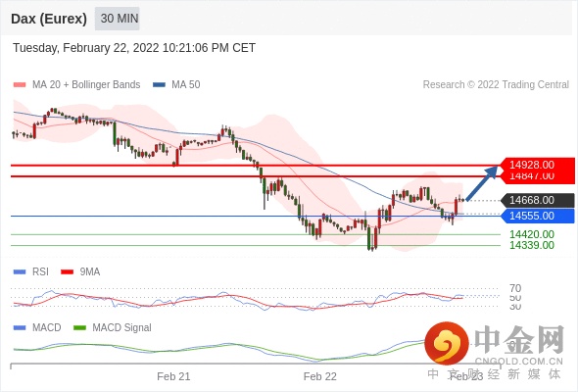This screenshot has width=578, height=392.
Task: Click the 14555.00 pivot price tag
Action: (x=538, y=216)
